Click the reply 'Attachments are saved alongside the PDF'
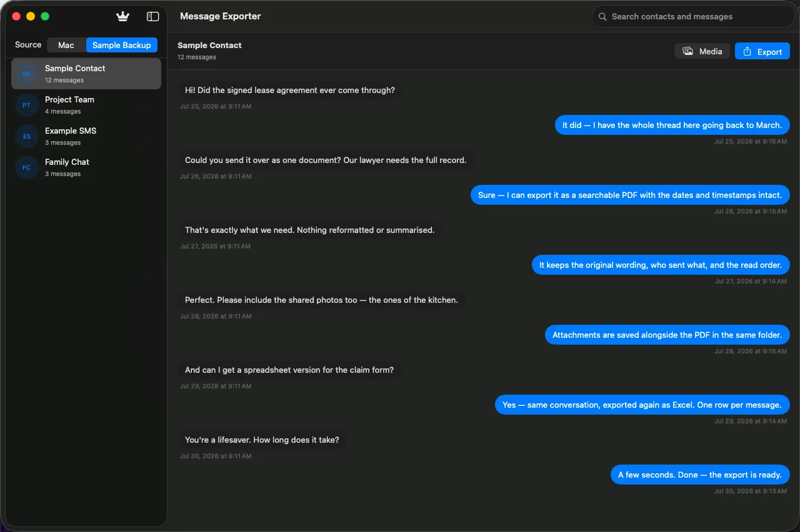This screenshot has height=532, width=800. point(667,335)
